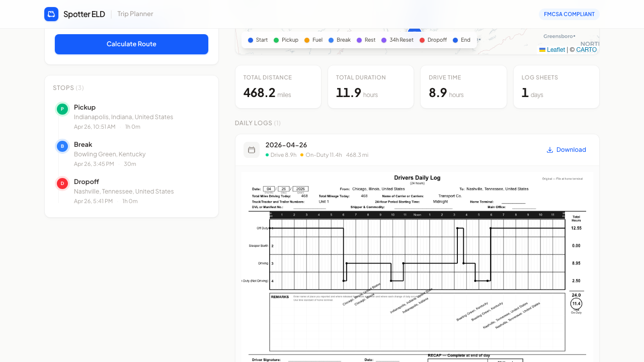The width and height of the screenshot is (644, 362).
Task: Click the Pickup legend green dot
Action: (276, 40)
